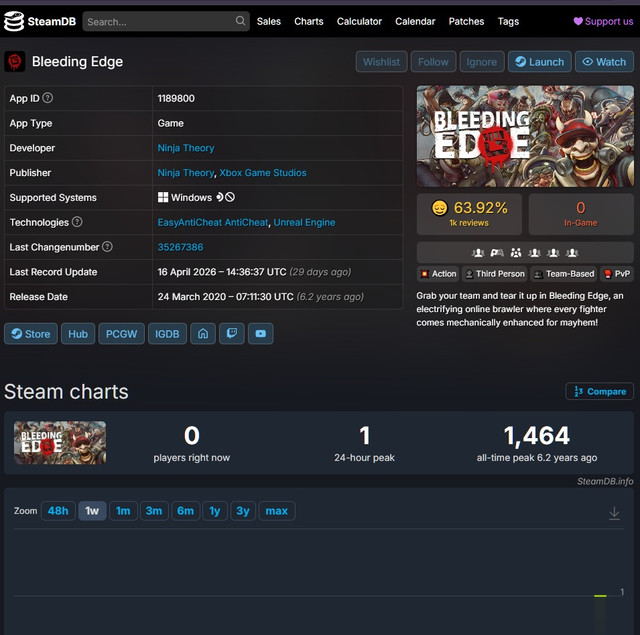Open the EasyAntiCheat AntiCheat link
Image resolution: width=640 pixels, height=635 pixels.
[213, 222]
